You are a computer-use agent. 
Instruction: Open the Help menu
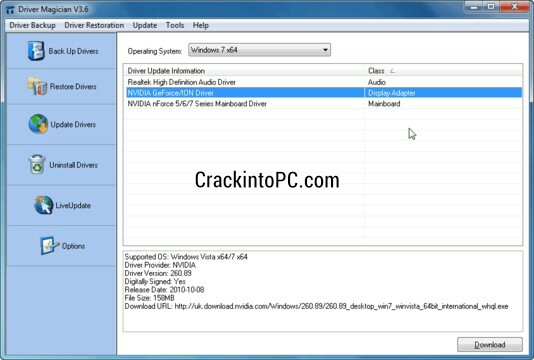[x=201, y=25]
